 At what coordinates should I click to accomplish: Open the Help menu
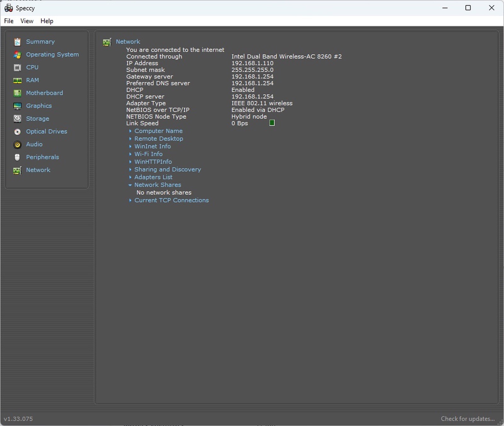coord(47,21)
